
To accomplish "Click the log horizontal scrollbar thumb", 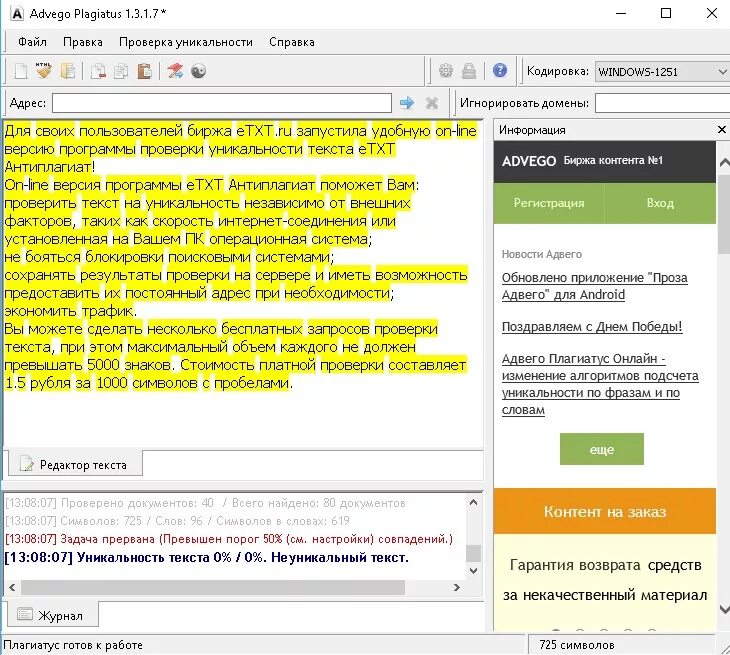I will [x=213, y=587].
